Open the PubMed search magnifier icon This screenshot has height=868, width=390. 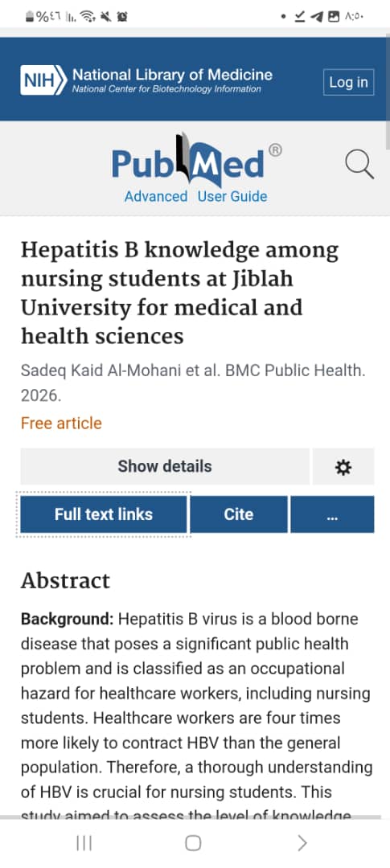pyautogui.click(x=359, y=166)
